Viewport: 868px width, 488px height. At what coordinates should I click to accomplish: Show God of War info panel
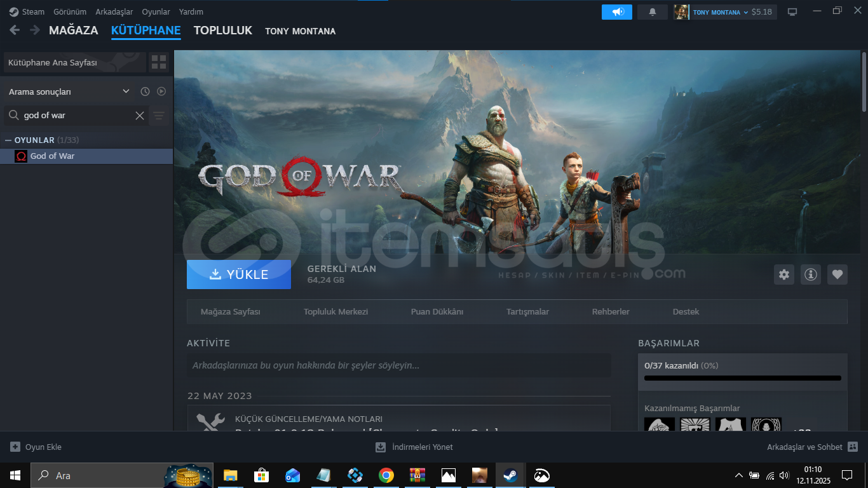[x=811, y=274]
